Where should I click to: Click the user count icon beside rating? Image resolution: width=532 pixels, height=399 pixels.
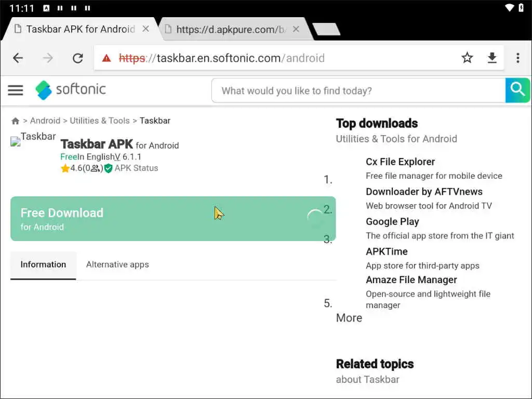tap(96, 168)
